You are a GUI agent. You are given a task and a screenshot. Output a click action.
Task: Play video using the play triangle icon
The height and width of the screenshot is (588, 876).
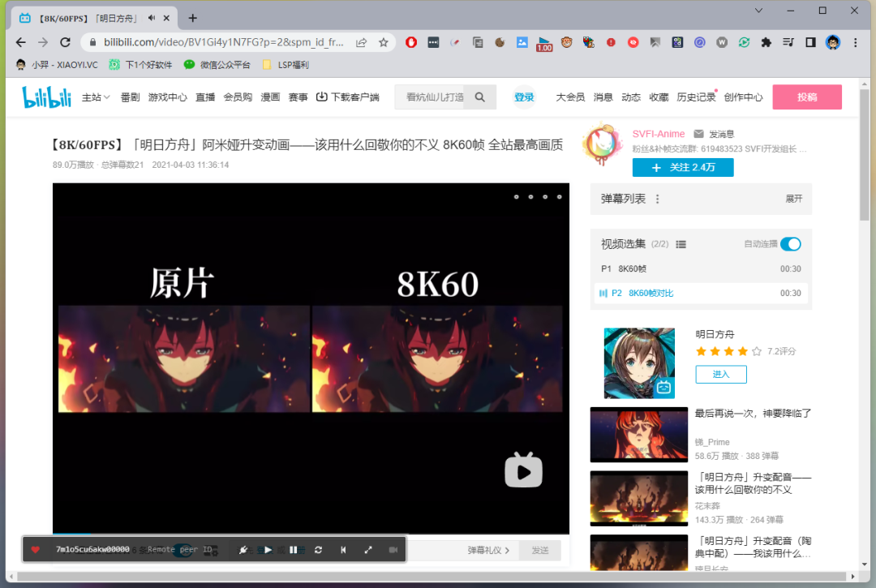pos(268,549)
